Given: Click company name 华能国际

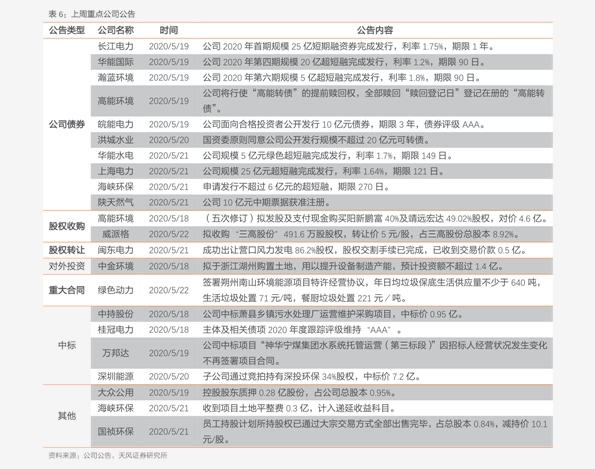Looking at the screenshot, I should tap(116, 62).
